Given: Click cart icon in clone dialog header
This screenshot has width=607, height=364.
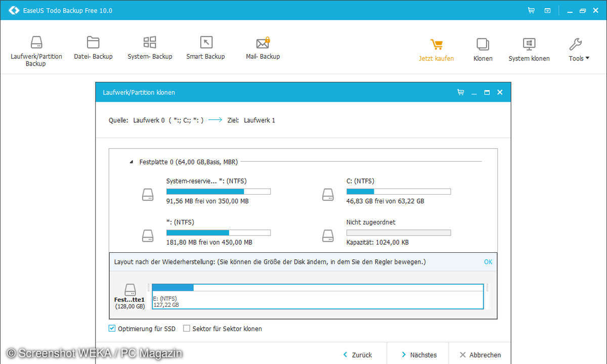Looking at the screenshot, I should point(460,93).
